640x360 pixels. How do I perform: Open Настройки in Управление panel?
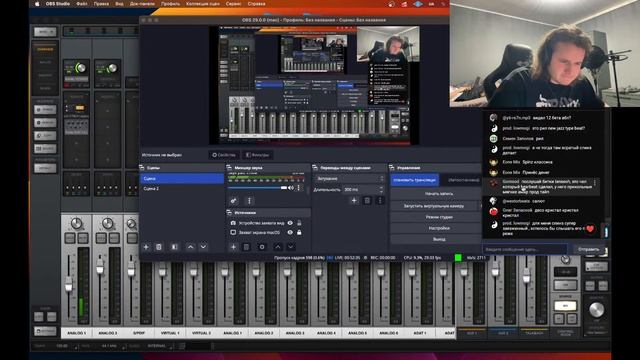coord(439,228)
